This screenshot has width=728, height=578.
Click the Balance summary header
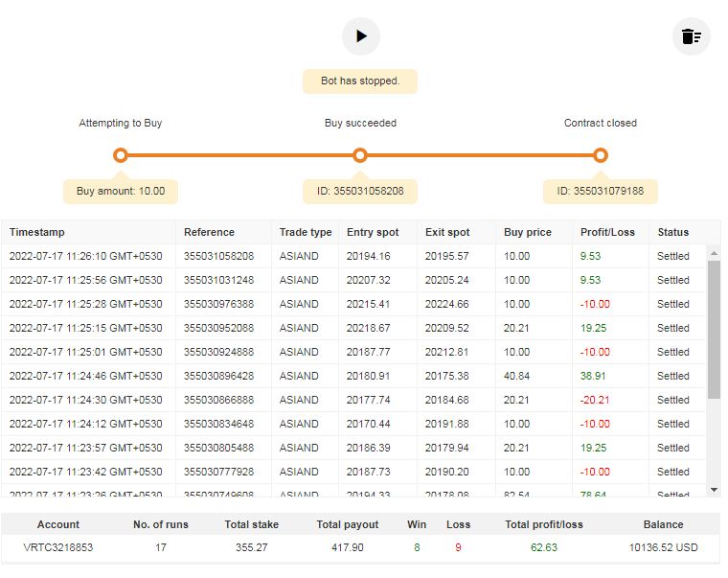click(x=664, y=524)
